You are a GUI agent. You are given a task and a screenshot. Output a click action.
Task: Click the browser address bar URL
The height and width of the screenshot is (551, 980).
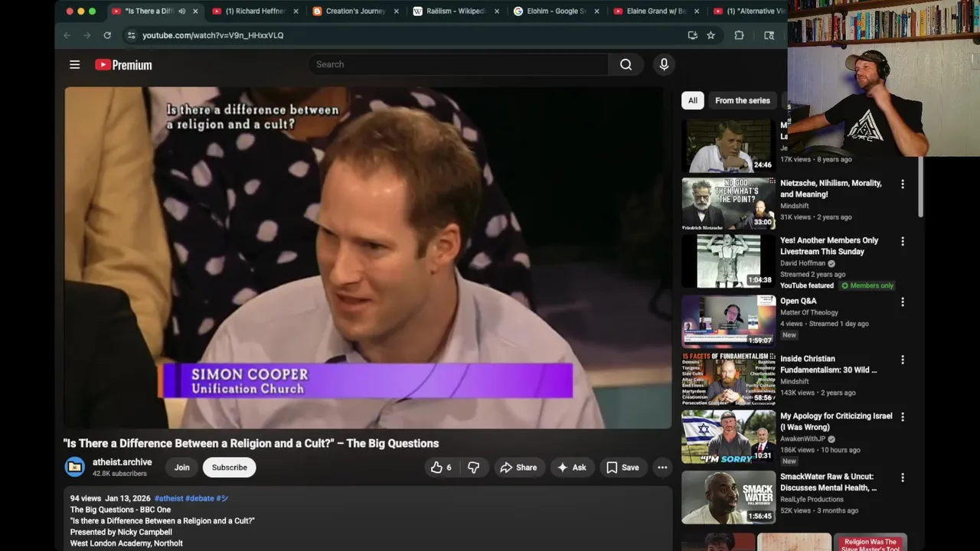[213, 35]
